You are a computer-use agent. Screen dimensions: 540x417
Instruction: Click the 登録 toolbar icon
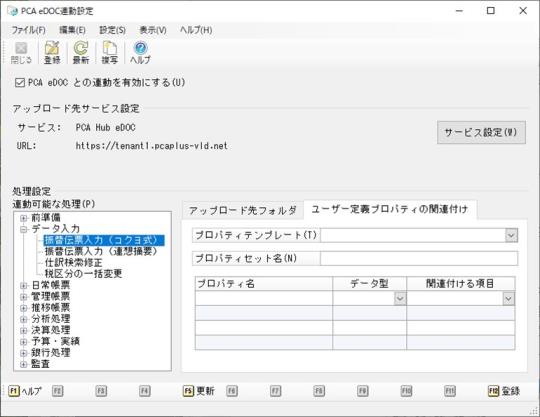click(52, 53)
